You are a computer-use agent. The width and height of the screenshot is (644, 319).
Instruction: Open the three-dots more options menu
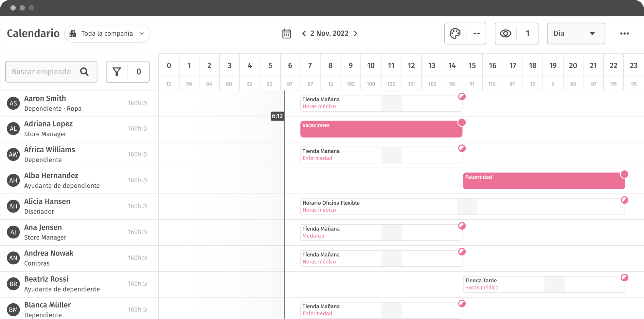click(x=624, y=33)
